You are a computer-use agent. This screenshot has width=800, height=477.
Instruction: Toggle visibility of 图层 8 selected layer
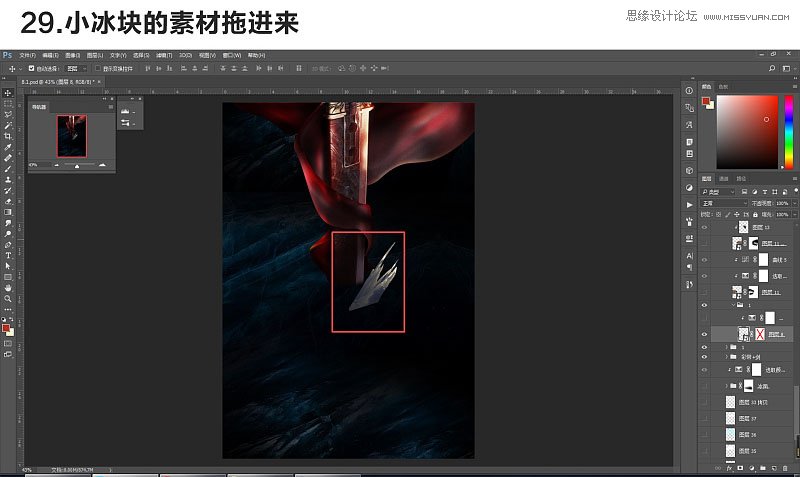(705, 335)
